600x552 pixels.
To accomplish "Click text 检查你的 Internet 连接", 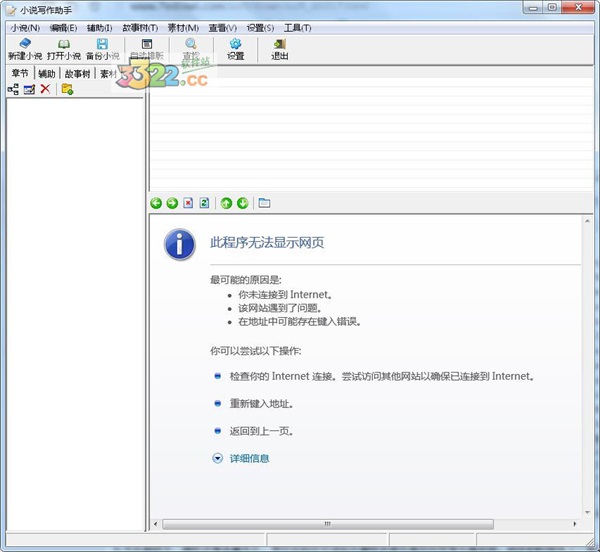I will 283,376.
